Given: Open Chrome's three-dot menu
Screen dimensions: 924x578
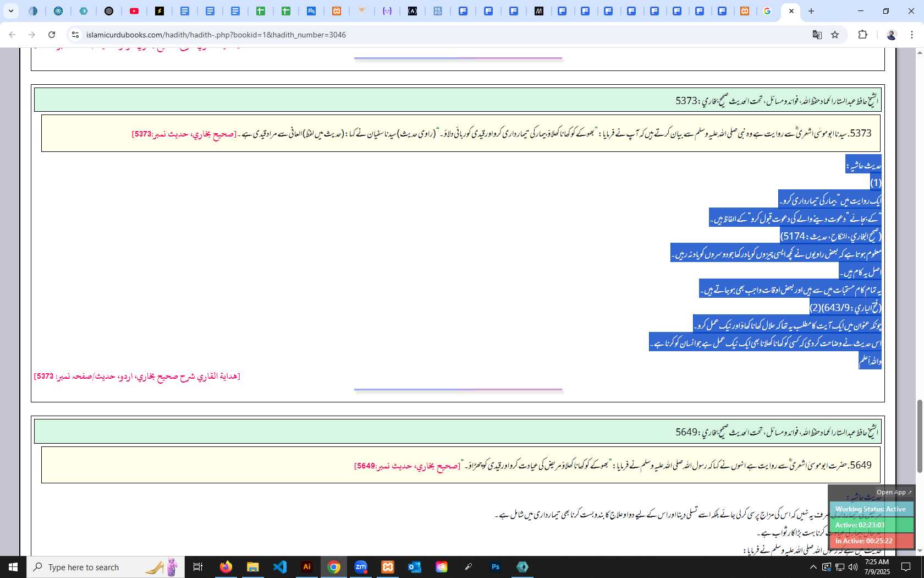Looking at the screenshot, I should (912, 35).
